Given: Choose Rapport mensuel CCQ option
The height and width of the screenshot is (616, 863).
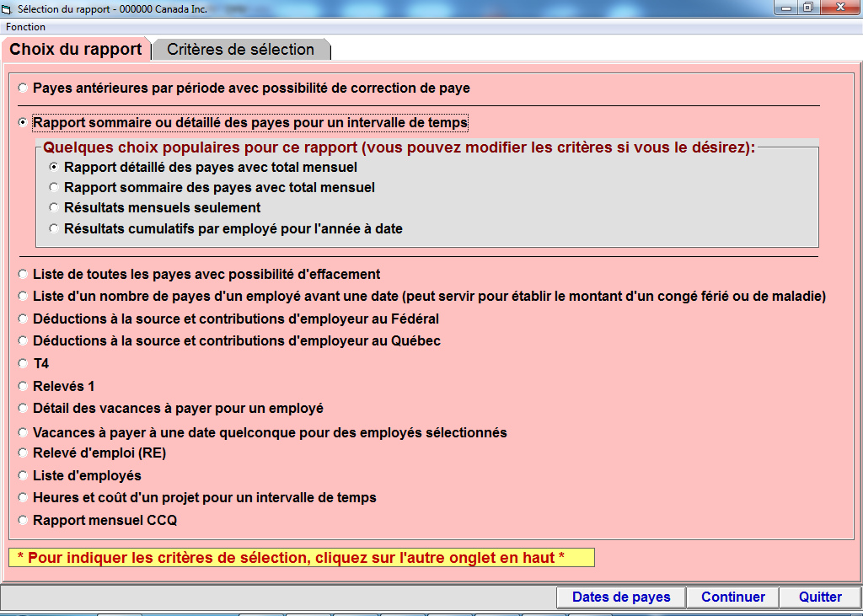Looking at the screenshot, I should [x=24, y=520].
